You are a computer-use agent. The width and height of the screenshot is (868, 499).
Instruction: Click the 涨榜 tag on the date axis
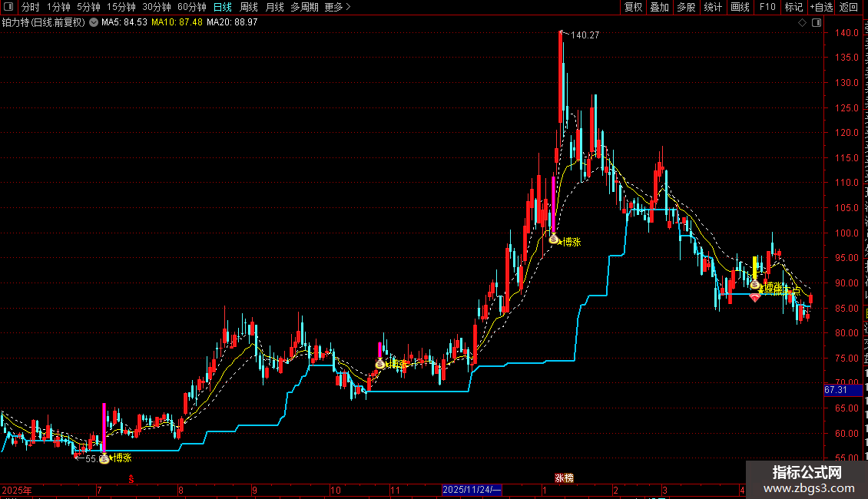[x=564, y=478]
